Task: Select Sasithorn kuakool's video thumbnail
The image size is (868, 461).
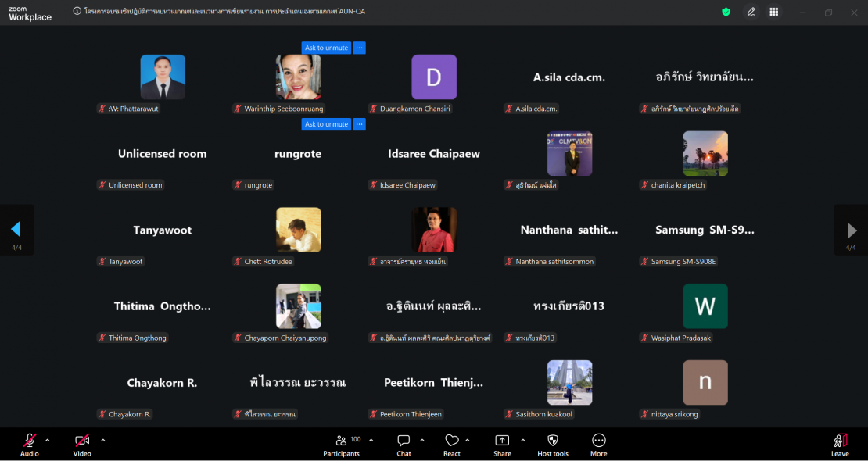Action: click(569, 382)
